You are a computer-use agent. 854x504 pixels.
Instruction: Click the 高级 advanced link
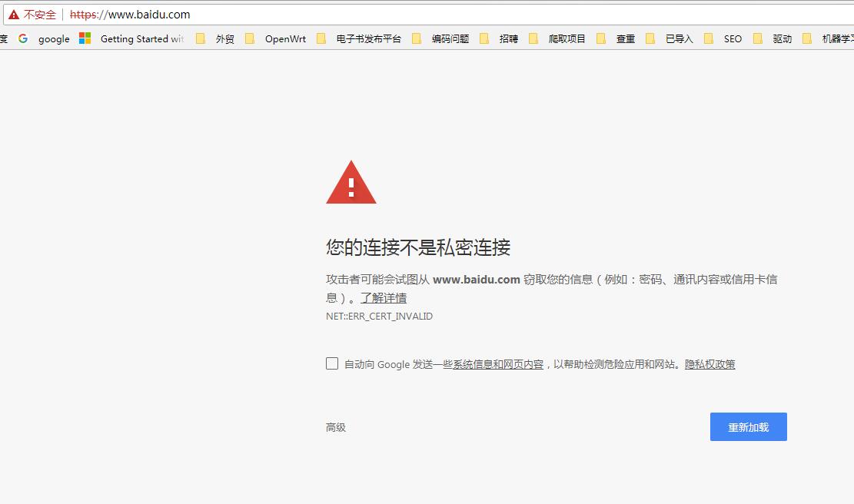(335, 427)
